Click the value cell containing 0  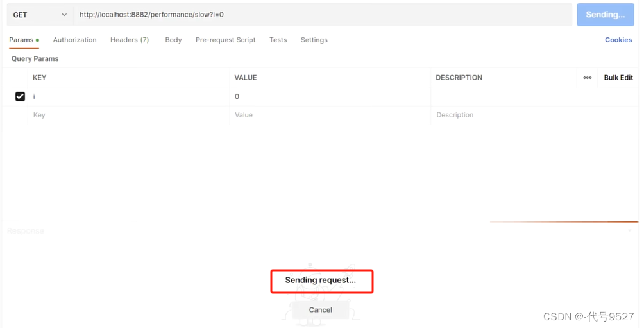[330, 96]
